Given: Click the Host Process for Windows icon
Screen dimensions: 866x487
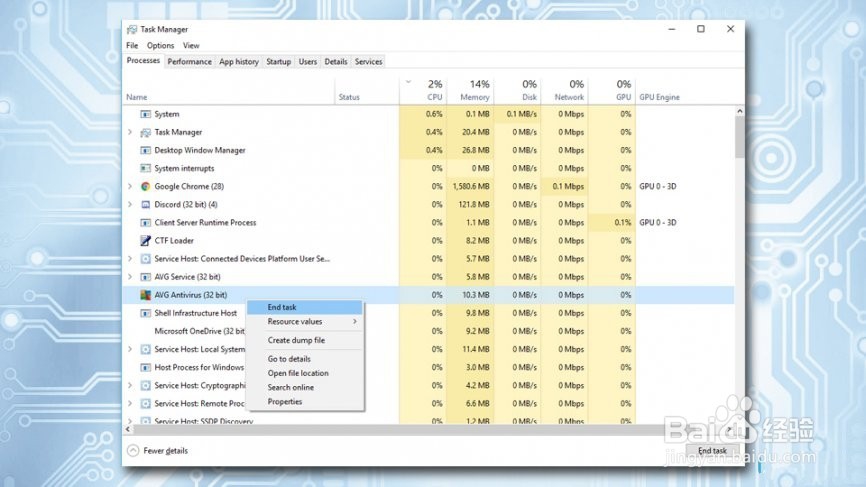Looking at the screenshot, I should 145,368.
